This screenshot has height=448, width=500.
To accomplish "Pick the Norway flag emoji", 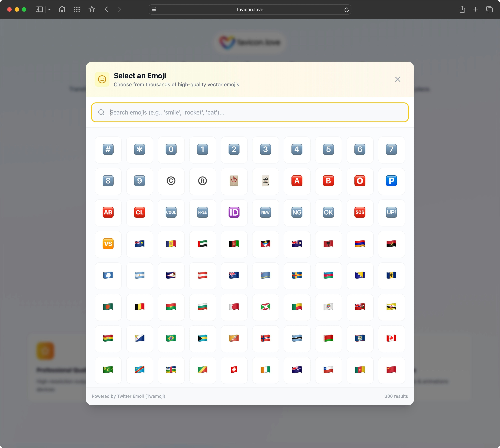I will [266, 339].
